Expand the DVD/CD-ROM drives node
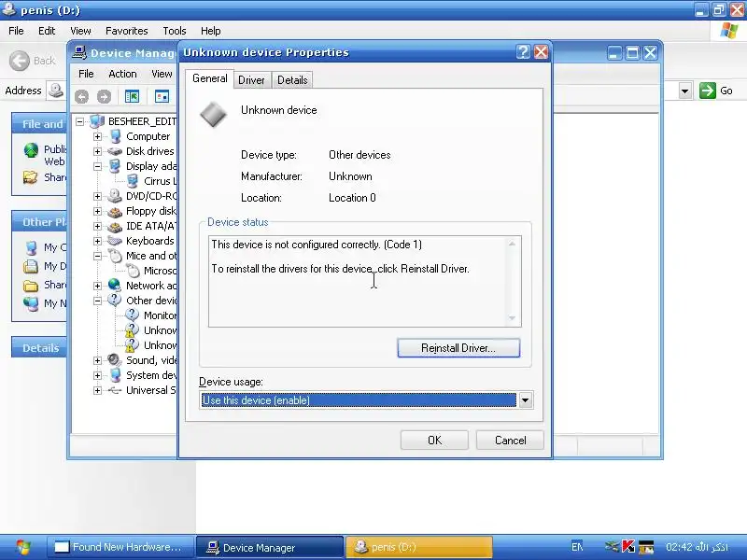The width and height of the screenshot is (747, 560). click(97, 196)
